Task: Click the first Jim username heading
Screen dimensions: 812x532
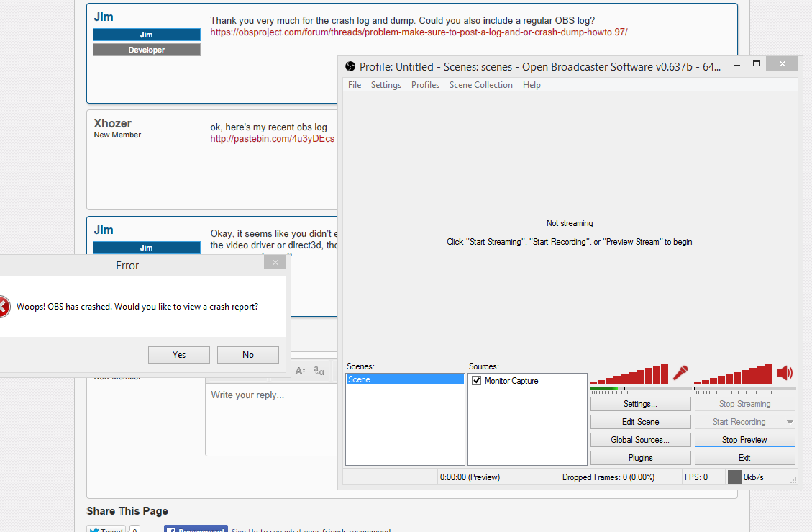Action: [104, 17]
